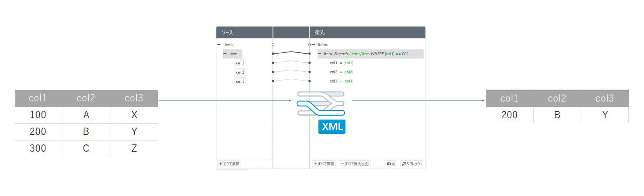This screenshot has width=644, height=196.
Task: Select the source col3 node
Action: tap(240, 81)
